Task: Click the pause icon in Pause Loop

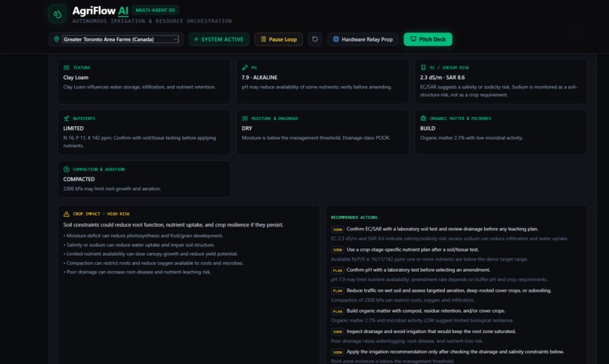Action: tap(264, 39)
